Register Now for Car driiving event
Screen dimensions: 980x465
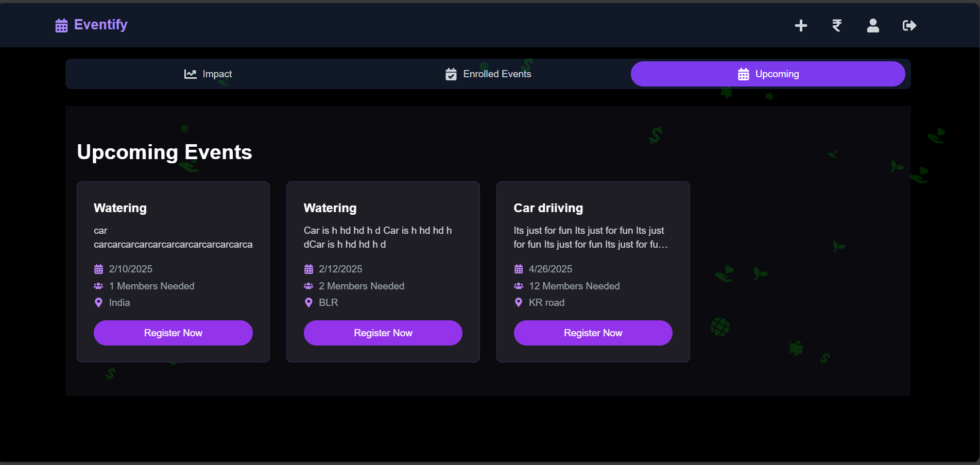pos(593,333)
